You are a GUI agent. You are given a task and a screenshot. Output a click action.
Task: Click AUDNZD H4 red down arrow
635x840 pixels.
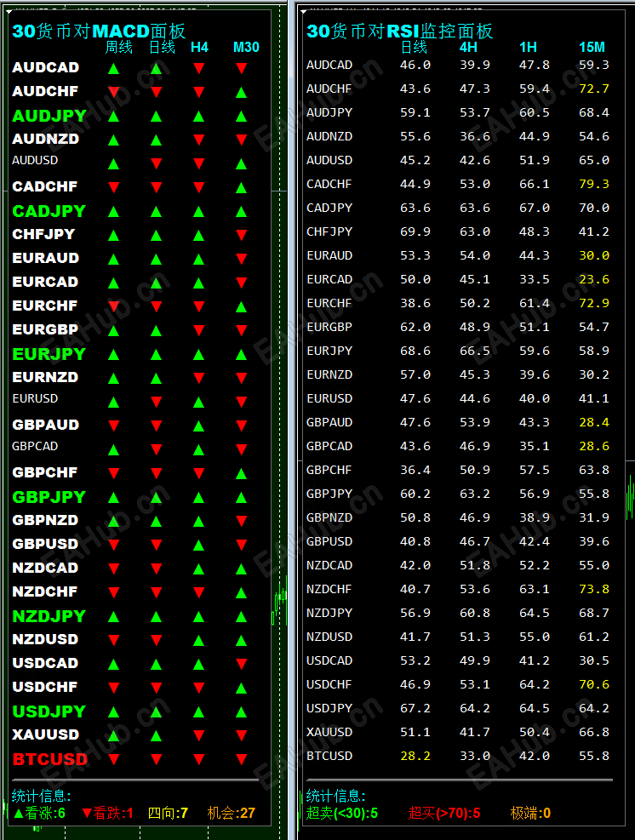[199, 140]
